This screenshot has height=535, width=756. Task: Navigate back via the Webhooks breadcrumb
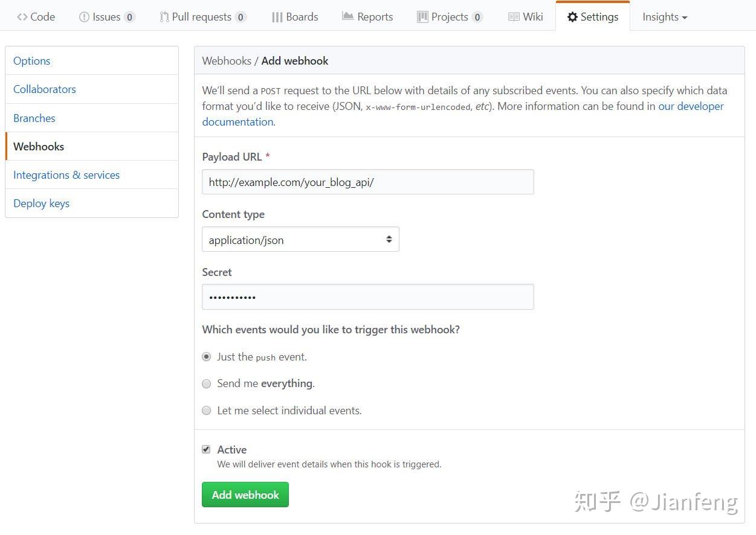(227, 60)
